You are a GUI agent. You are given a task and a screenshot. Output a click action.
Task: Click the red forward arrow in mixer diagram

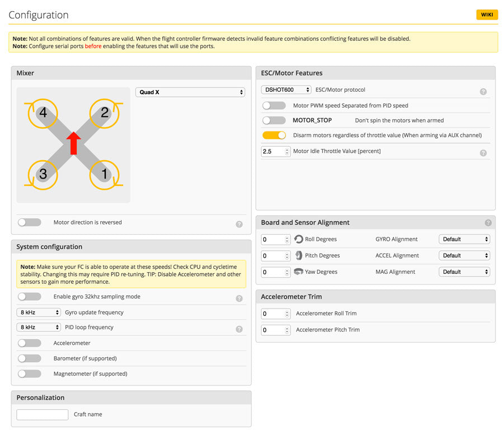(73, 143)
